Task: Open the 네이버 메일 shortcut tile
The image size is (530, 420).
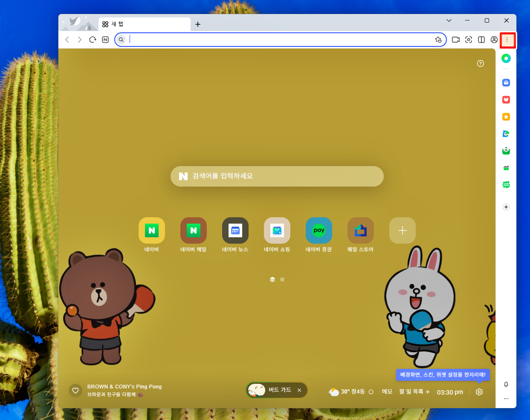Action: 194,230
